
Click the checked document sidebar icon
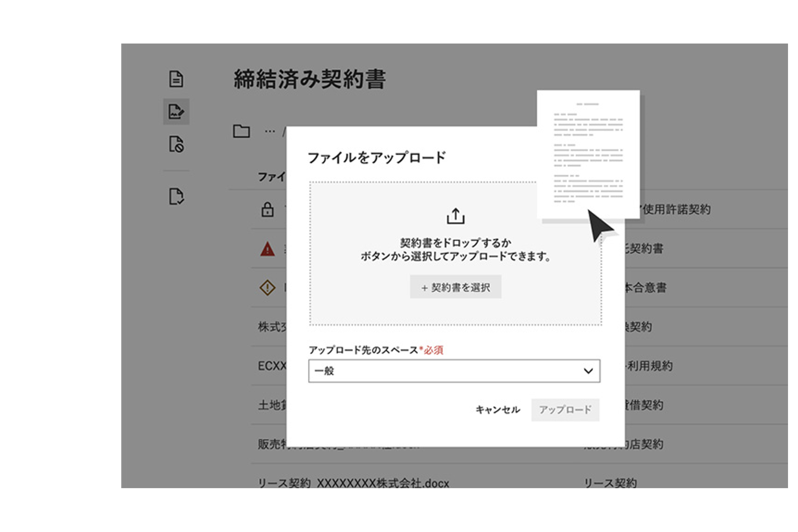(x=176, y=196)
